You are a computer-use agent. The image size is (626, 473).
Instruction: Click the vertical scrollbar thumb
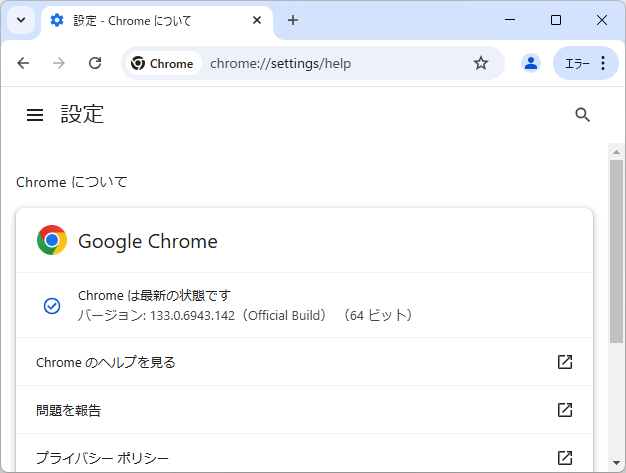[616, 251]
